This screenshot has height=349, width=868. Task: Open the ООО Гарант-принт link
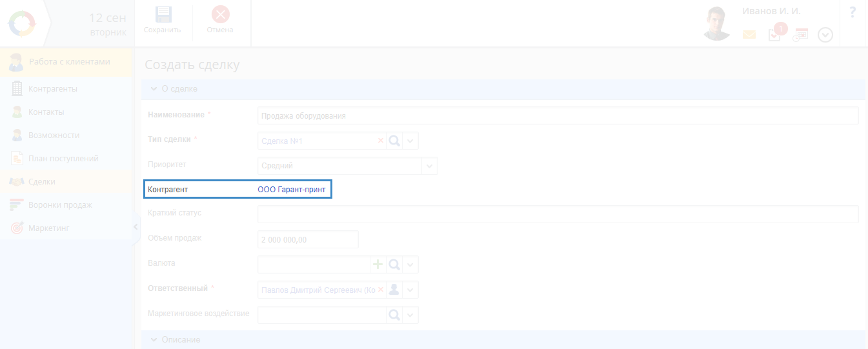(x=291, y=190)
